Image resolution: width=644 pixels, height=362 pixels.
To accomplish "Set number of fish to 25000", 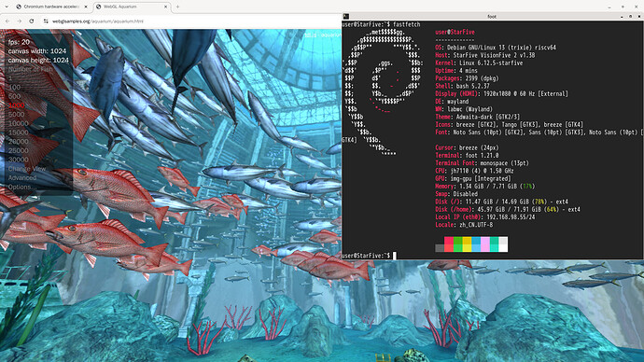I will pos(19,150).
